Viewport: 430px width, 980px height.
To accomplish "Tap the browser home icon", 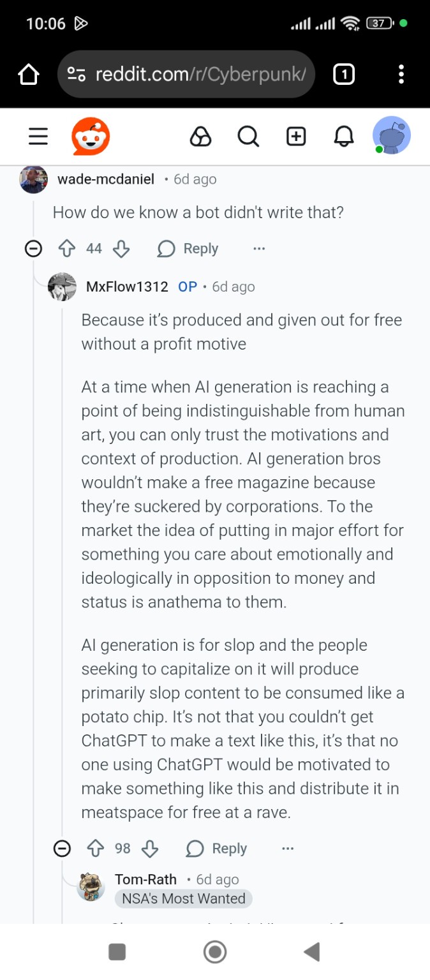I will pyautogui.click(x=29, y=75).
